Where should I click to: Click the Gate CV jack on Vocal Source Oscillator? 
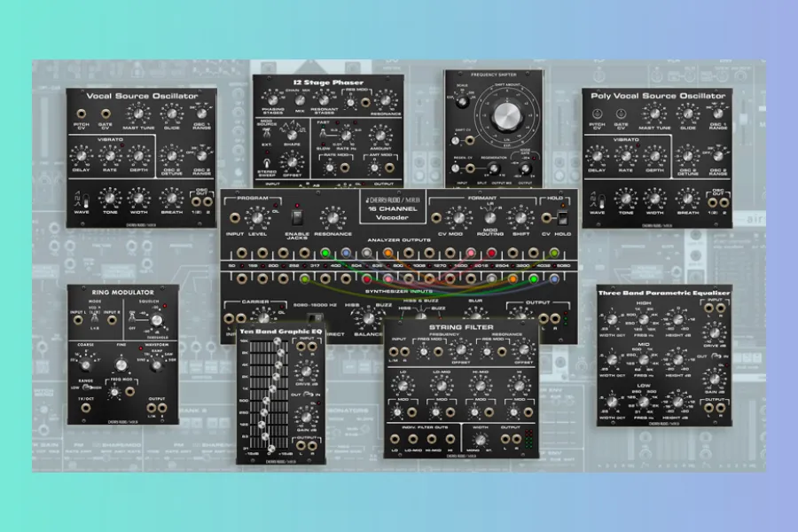click(x=106, y=113)
